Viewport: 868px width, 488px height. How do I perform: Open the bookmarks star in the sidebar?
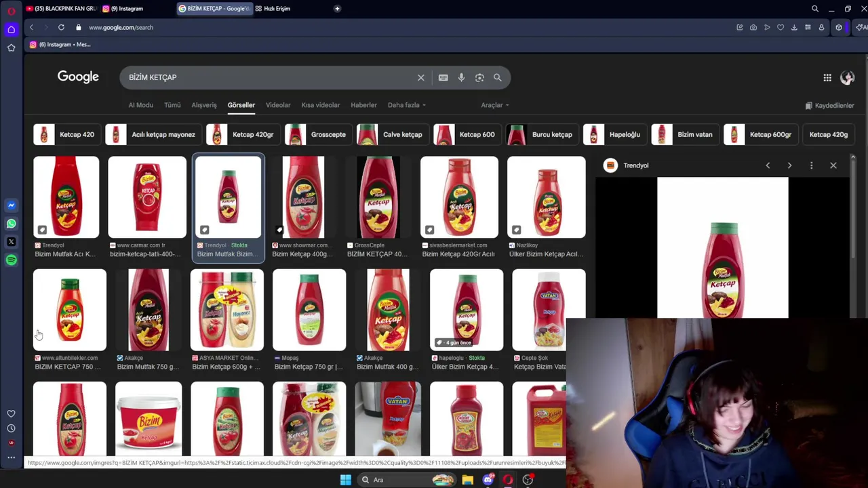11,47
